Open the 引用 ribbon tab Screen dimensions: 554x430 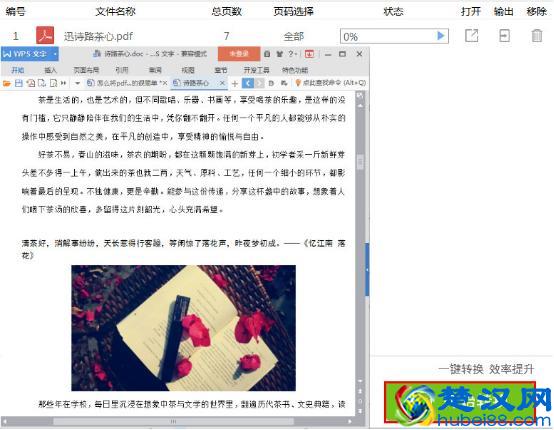(122, 70)
